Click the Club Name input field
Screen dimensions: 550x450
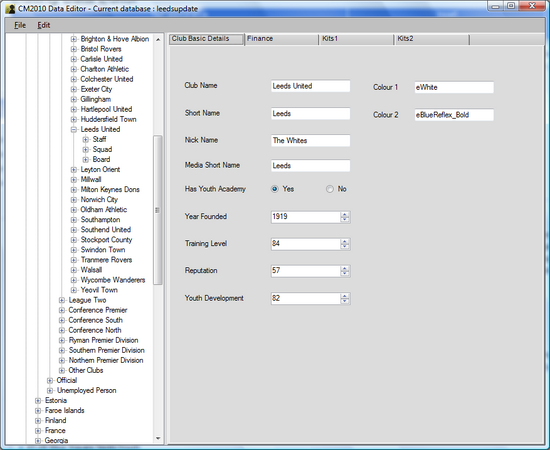310,86
